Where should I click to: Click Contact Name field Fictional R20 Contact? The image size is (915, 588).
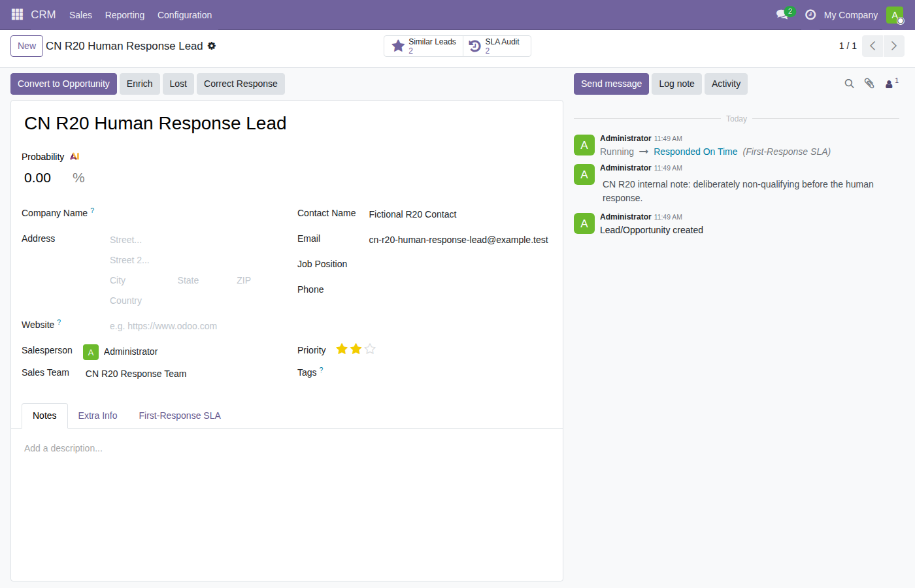pyautogui.click(x=458, y=214)
